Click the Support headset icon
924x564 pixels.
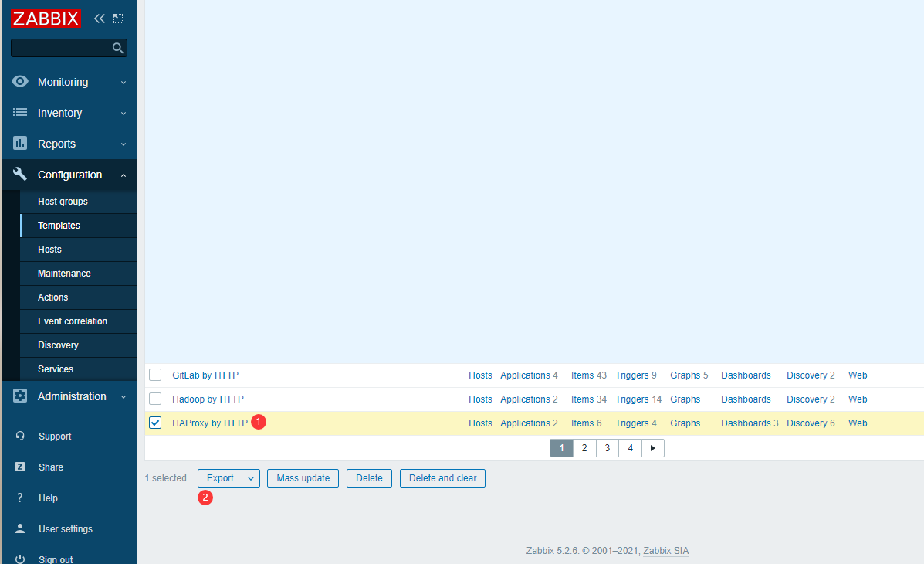coord(20,436)
